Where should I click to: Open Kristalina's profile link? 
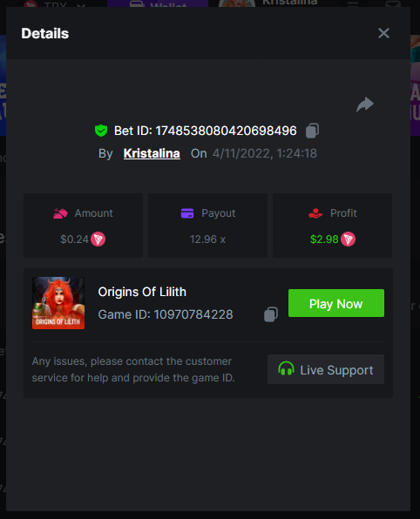(x=152, y=153)
